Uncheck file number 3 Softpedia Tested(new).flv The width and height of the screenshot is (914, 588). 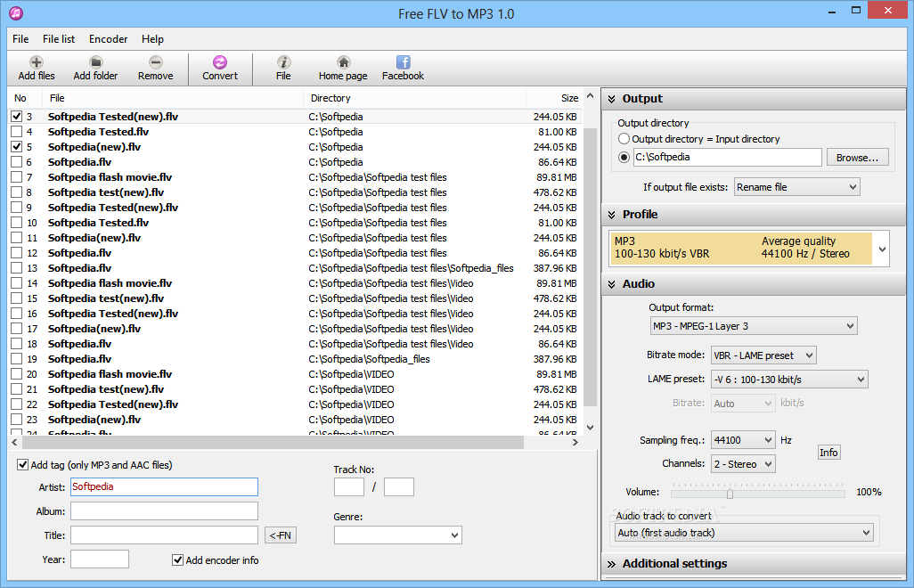tap(17, 117)
